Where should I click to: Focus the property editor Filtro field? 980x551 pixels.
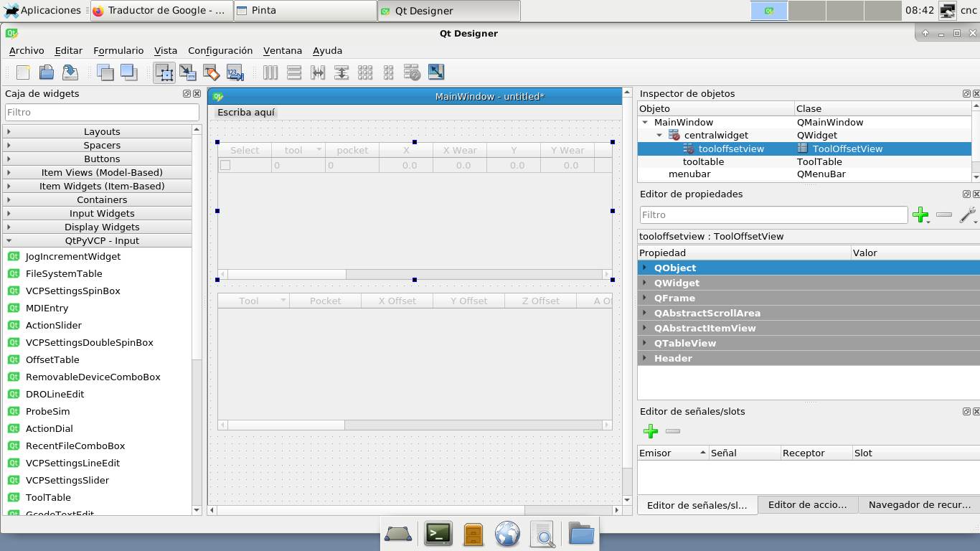[773, 215]
